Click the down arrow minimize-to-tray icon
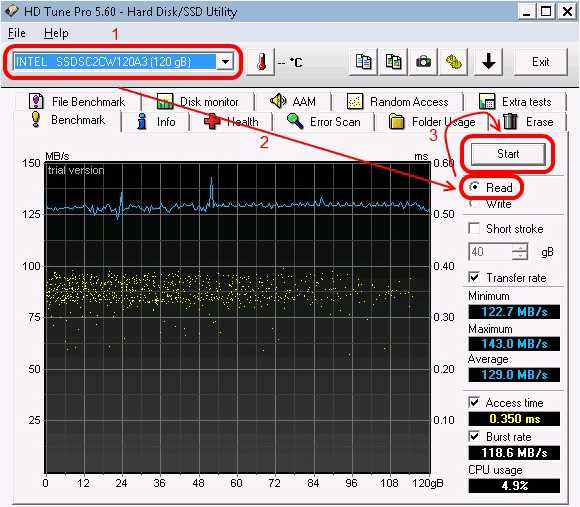This screenshot has width=580, height=507. pyautogui.click(x=488, y=62)
